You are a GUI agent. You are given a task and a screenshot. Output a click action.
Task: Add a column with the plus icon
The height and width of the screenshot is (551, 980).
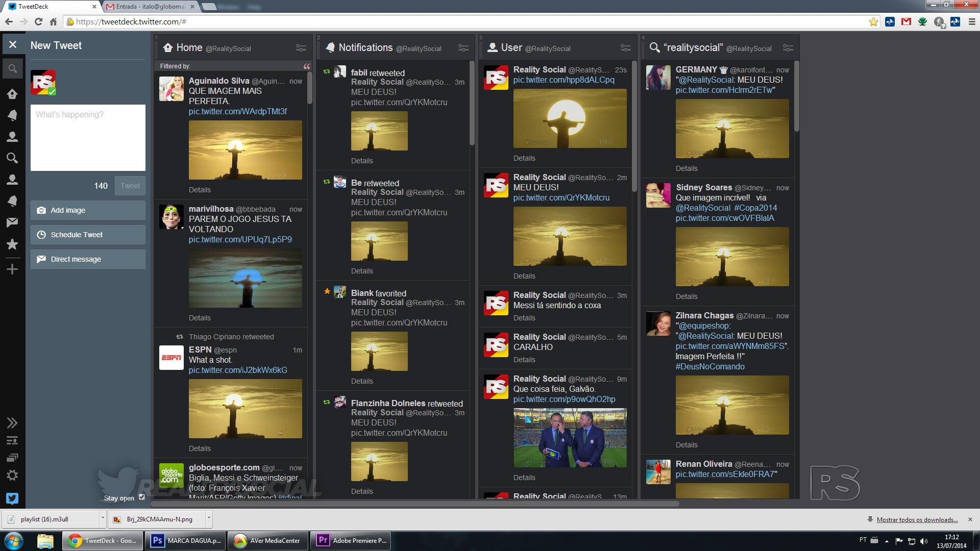click(x=12, y=269)
